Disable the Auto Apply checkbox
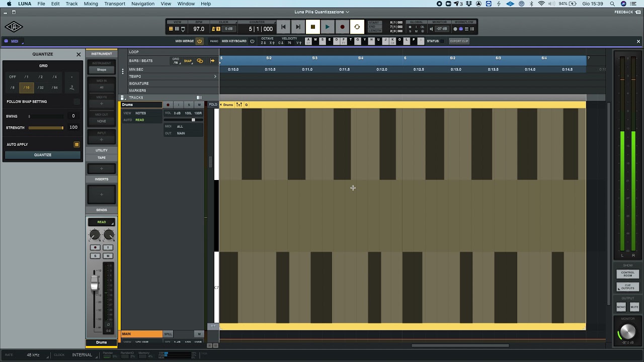This screenshot has height=362, width=644. click(x=76, y=144)
